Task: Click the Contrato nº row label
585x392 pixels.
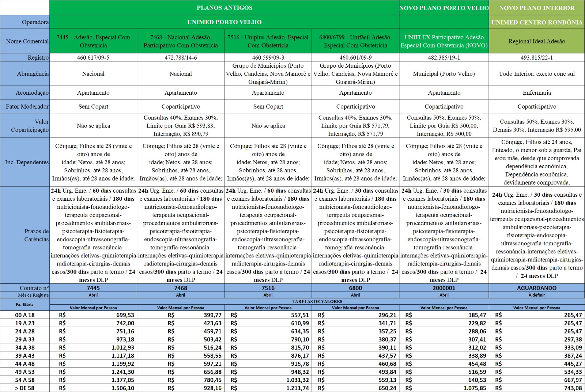Action: (25, 288)
